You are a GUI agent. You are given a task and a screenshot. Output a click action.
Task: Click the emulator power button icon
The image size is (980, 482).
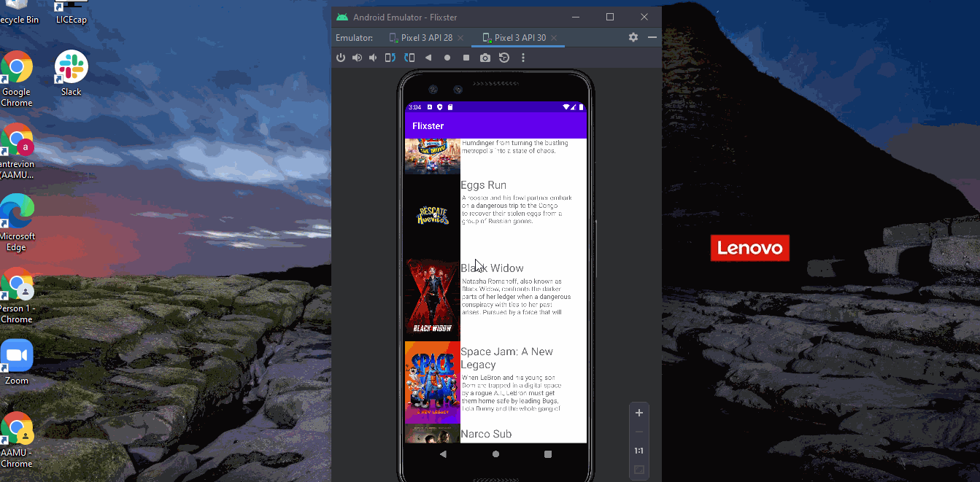click(x=341, y=58)
